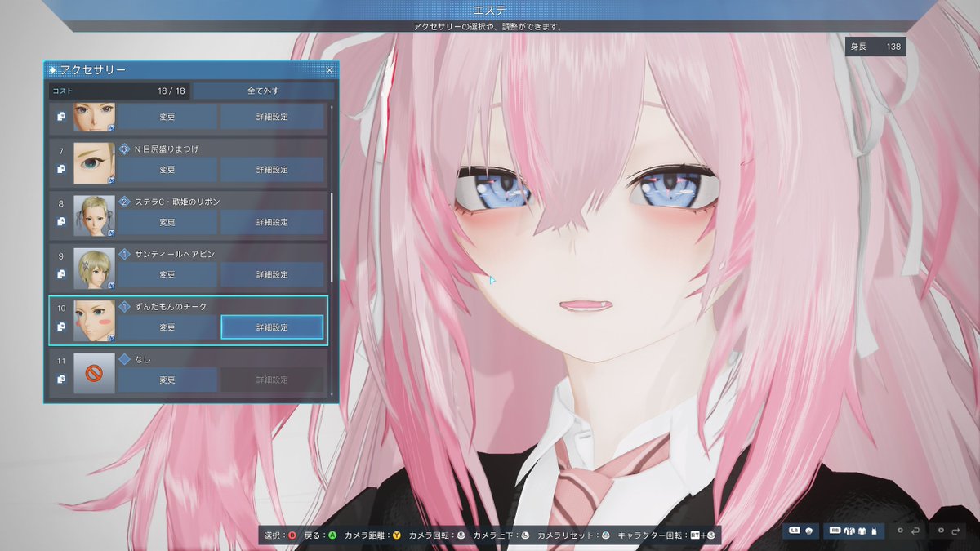Cost 1 diamond icon beside サンティールヘアピン
This screenshot has width=980, height=551.
pyautogui.click(x=125, y=254)
